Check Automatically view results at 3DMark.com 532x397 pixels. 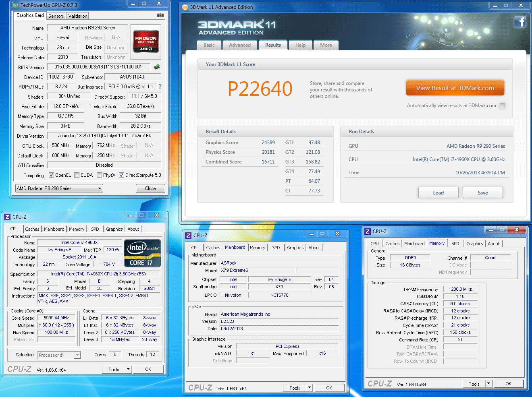click(x=502, y=105)
